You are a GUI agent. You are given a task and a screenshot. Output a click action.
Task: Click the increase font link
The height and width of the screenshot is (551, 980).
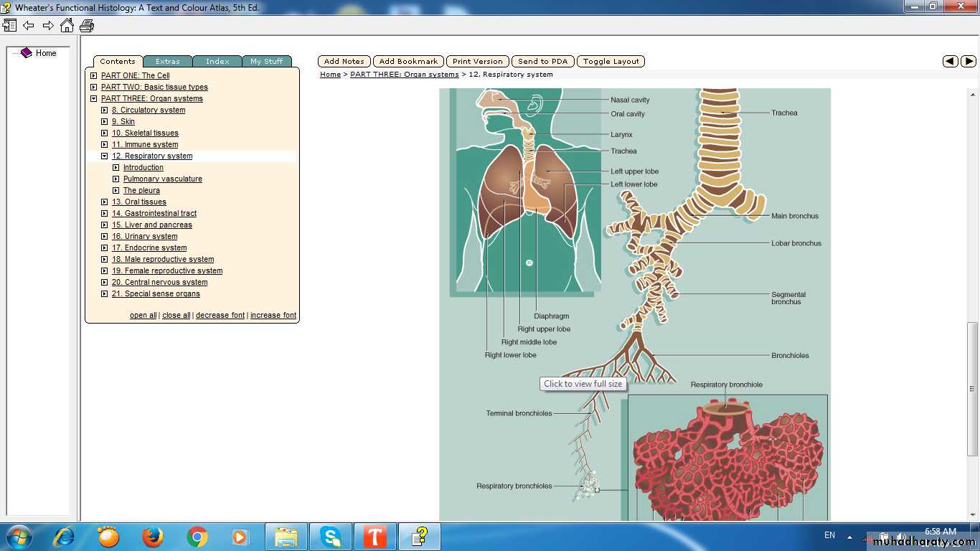(273, 315)
